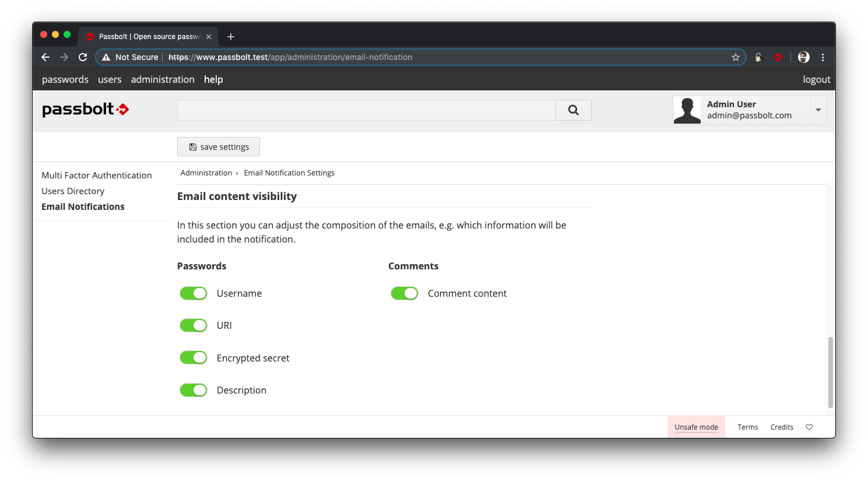Open the users menu

point(110,79)
